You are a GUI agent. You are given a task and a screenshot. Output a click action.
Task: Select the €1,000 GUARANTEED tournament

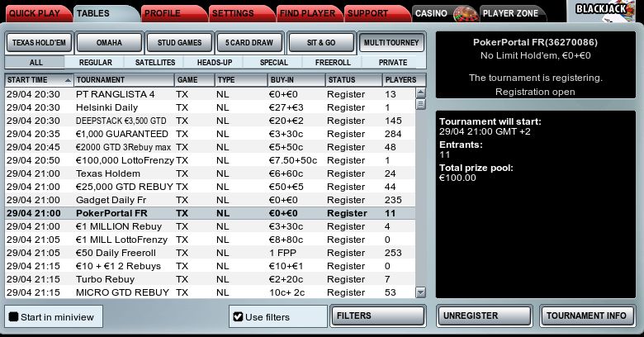[210, 134]
